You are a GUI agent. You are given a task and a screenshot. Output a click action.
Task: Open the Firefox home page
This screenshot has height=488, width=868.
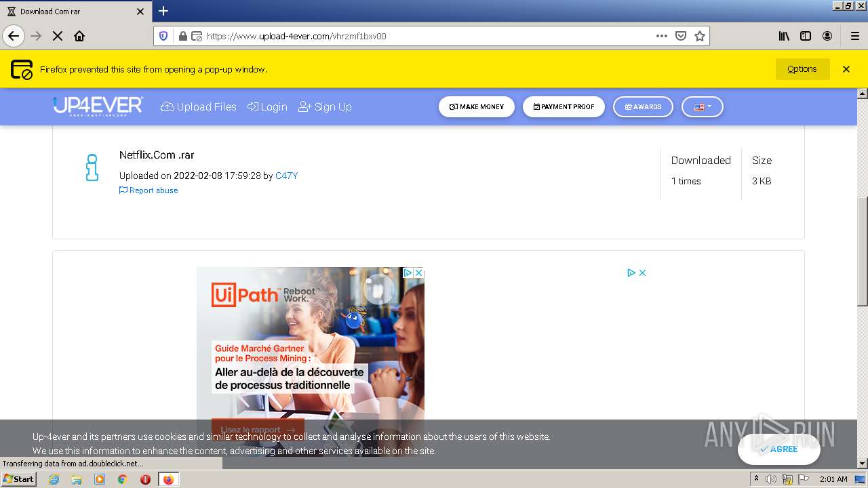tap(79, 36)
